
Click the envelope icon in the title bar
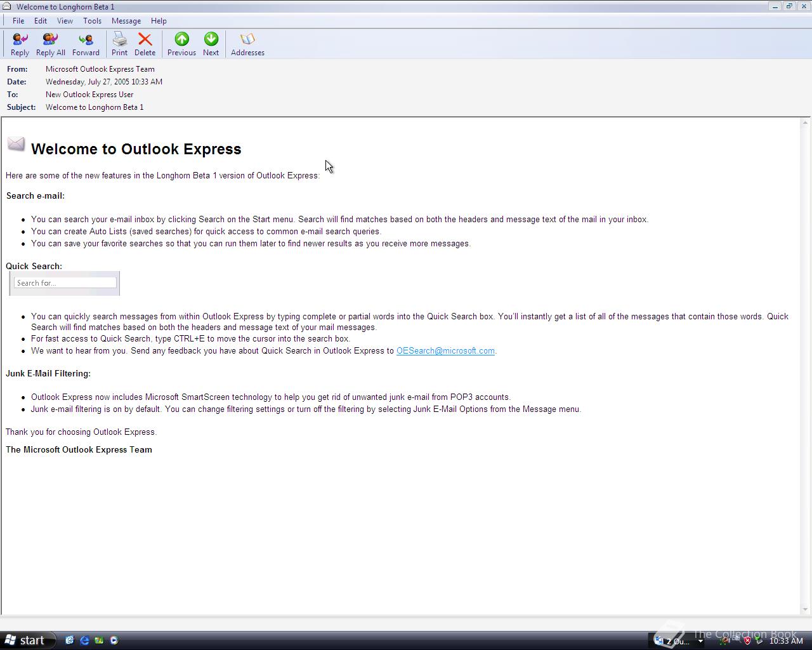(7, 6)
